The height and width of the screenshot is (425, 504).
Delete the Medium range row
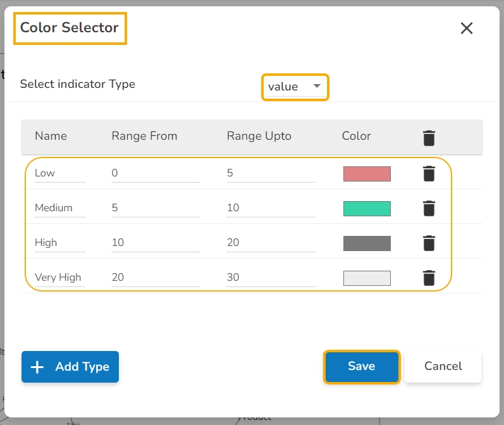click(429, 208)
